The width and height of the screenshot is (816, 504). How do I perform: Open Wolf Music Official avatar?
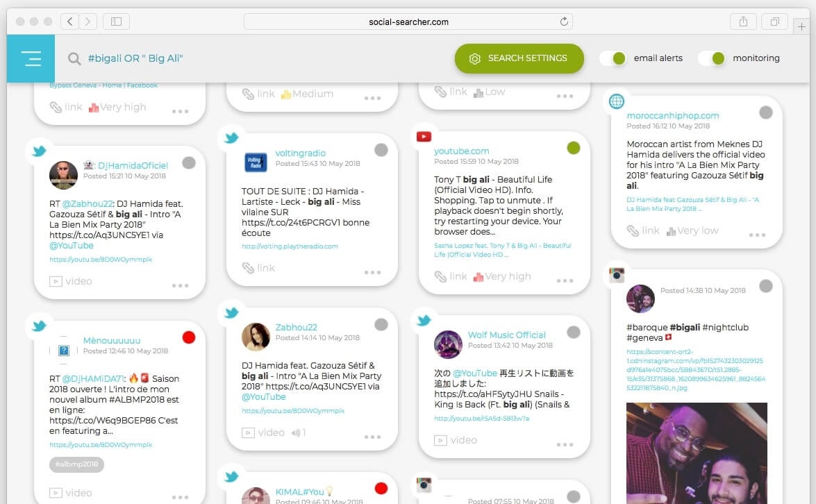tap(448, 344)
